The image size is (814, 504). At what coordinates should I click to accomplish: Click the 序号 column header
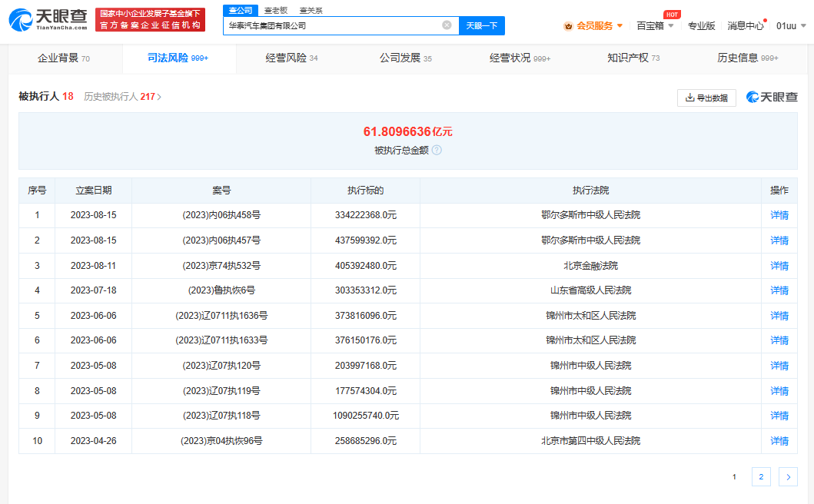[x=37, y=191]
